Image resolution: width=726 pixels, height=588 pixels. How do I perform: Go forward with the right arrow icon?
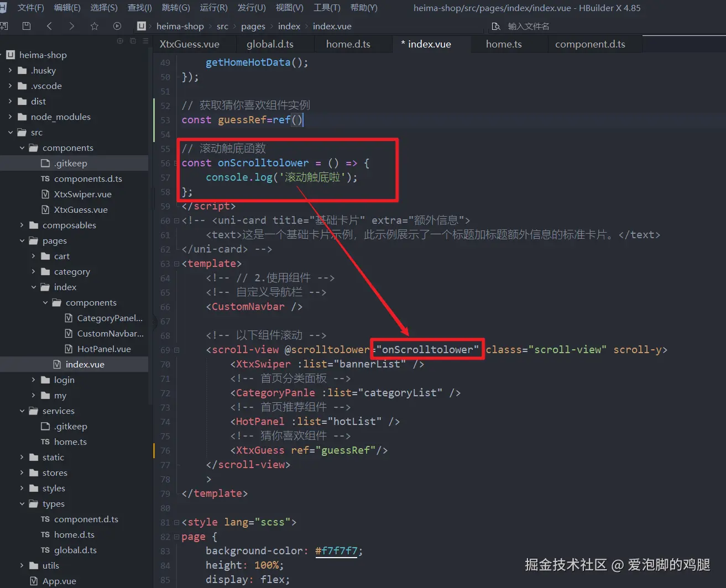point(72,26)
